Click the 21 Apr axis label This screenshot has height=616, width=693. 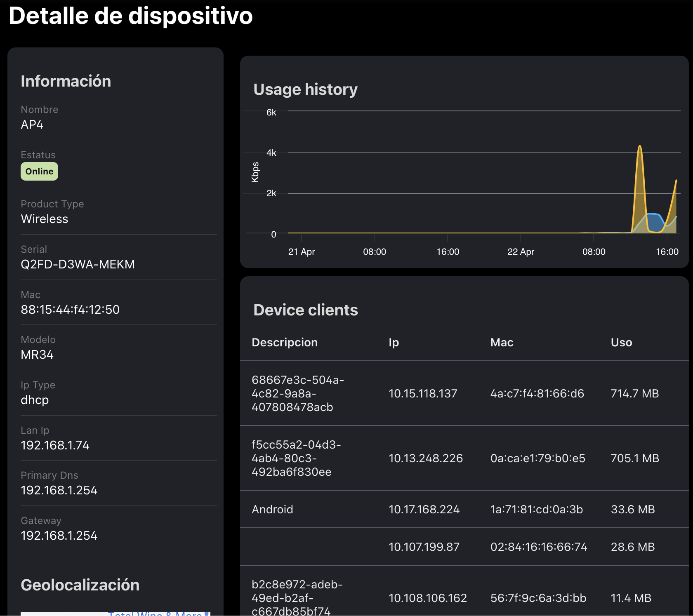[x=302, y=252]
